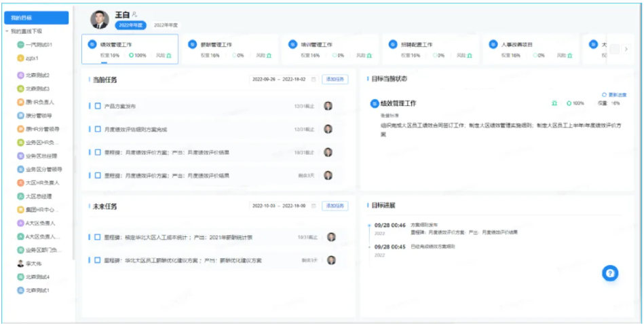Show next goal cards with right chevron
The width and height of the screenshot is (644, 324).
point(626,49)
